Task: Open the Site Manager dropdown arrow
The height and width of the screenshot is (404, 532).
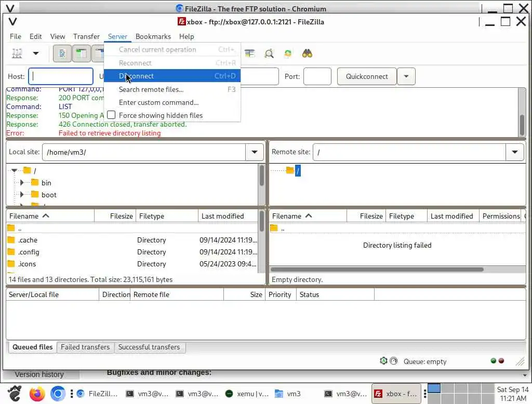Action: pos(36,53)
